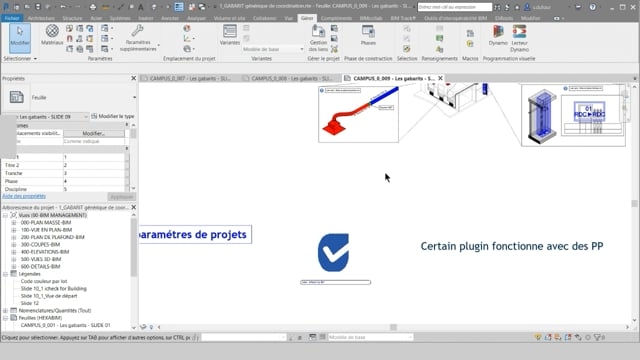Launch Dynamo
This screenshot has width=640, height=360.
click(x=498, y=35)
